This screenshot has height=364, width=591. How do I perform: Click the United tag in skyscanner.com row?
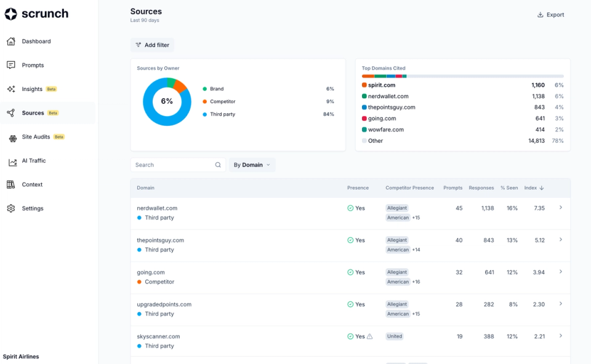[394, 336]
